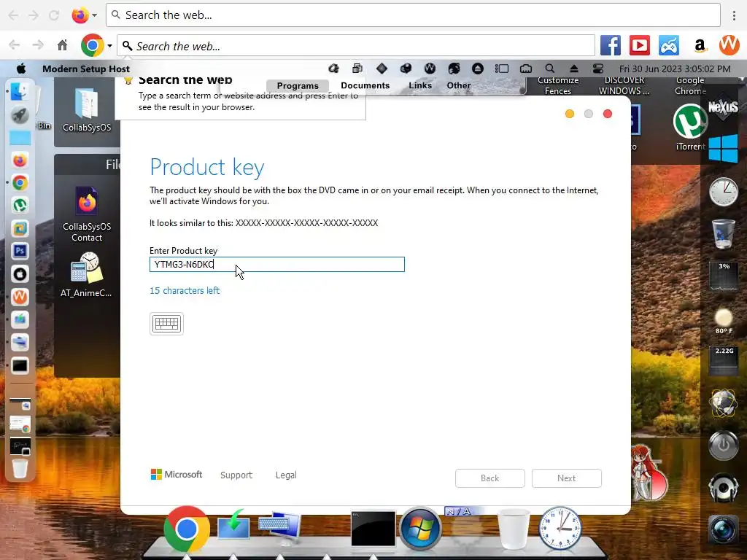
Task: Click the Next button
Action: 566,478
